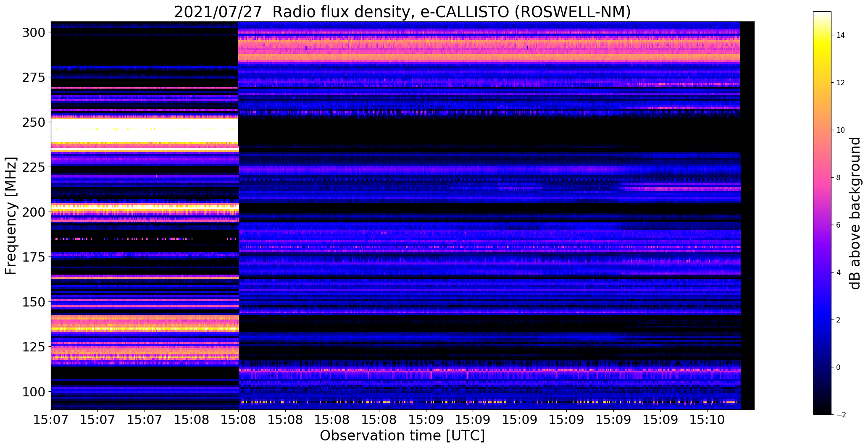
Task: Click the 175 frequency tick label
Action: (x=34, y=257)
